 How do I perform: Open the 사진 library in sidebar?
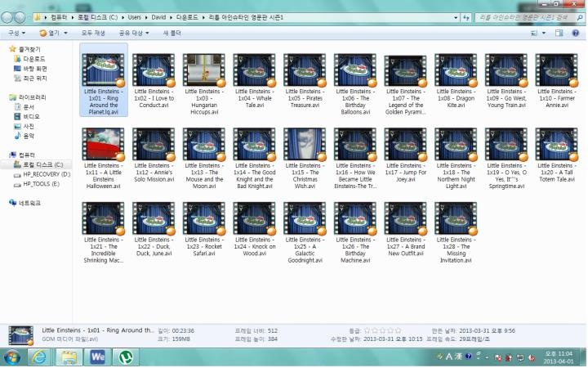click(24, 127)
